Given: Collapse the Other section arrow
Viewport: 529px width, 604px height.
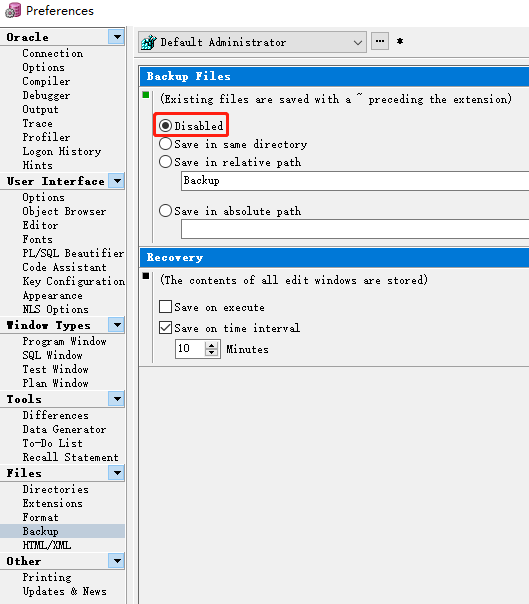Looking at the screenshot, I should (x=116, y=561).
